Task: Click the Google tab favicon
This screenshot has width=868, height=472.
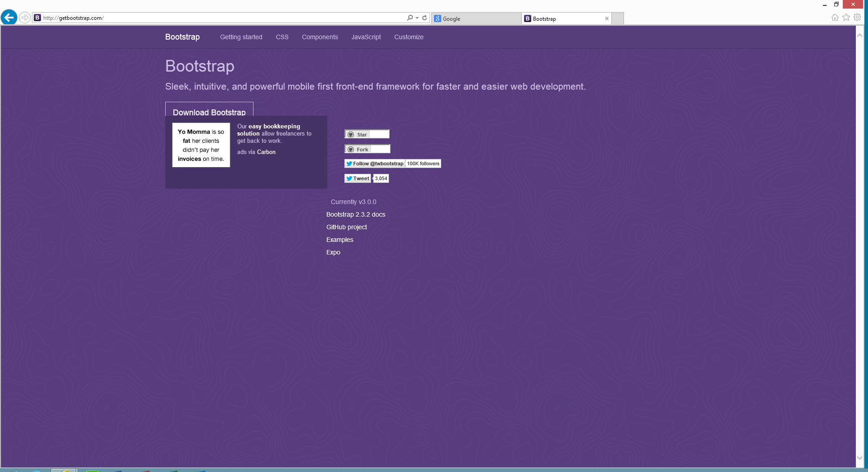Action: tap(437, 18)
